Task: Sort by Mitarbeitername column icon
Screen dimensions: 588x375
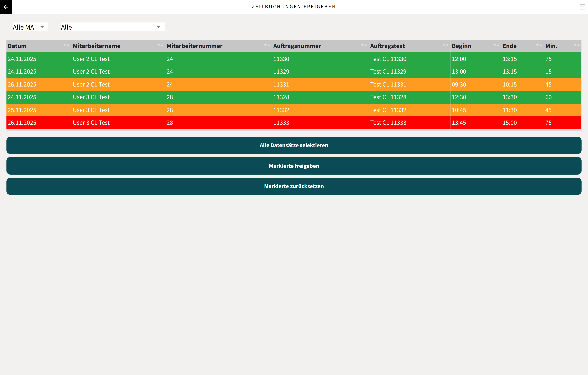Action: coord(160,45)
